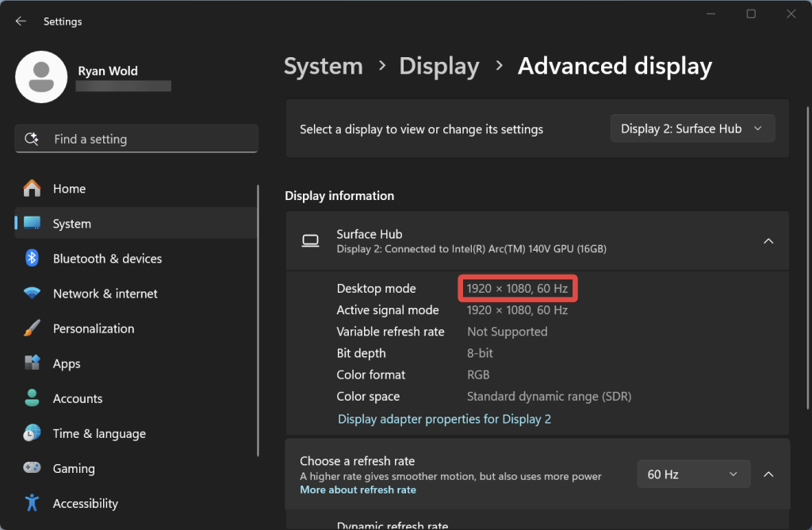Click the Display 2 connected GPU description
Screen dimensions: 812x530
(x=471, y=248)
